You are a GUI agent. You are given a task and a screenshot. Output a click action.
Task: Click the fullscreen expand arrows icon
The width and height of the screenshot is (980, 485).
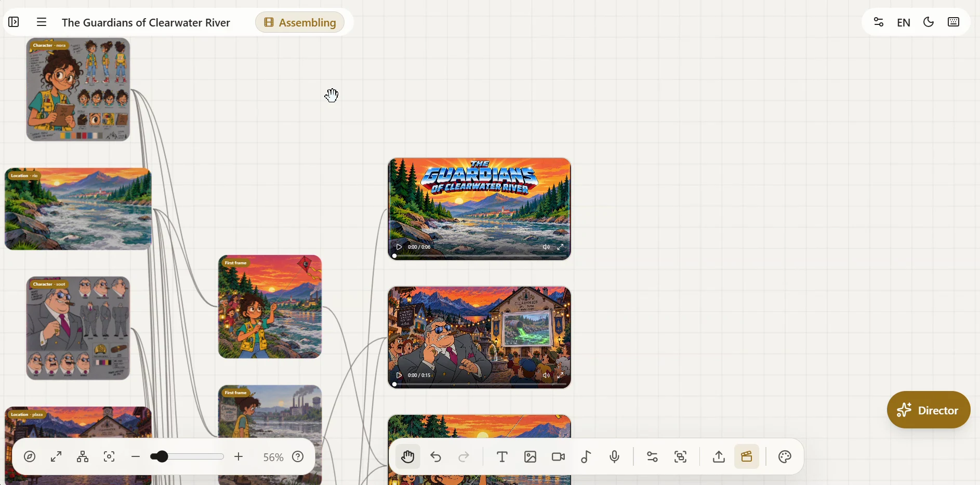56,457
